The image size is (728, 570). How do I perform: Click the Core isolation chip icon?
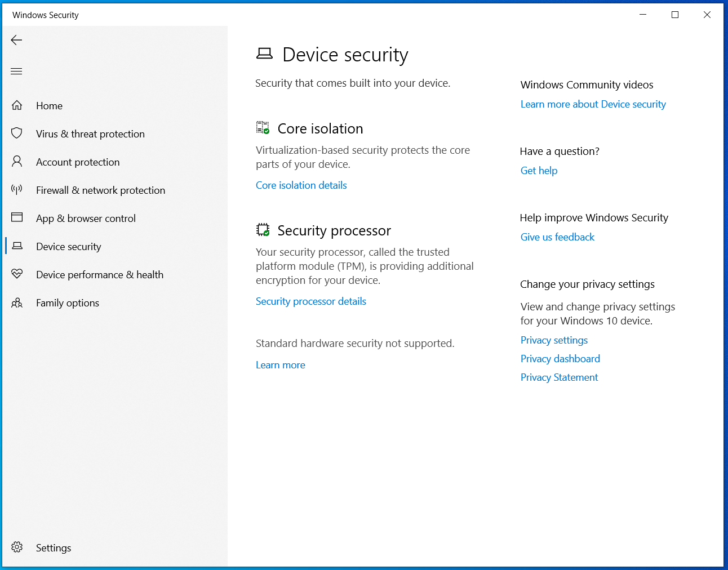tap(263, 128)
